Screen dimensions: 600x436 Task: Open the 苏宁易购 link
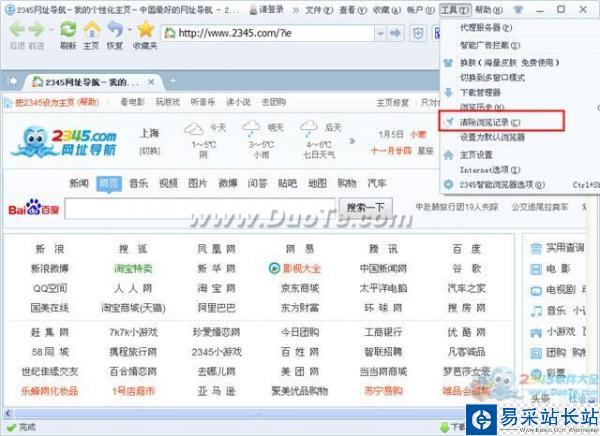[383, 391]
